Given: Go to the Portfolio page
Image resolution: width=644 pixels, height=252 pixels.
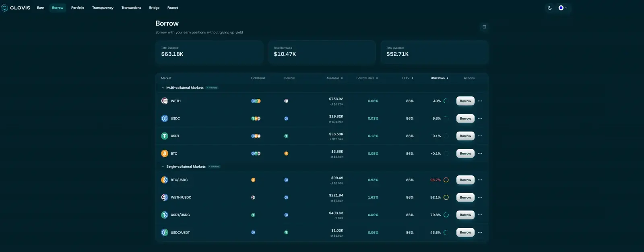Looking at the screenshot, I should 78,8.
